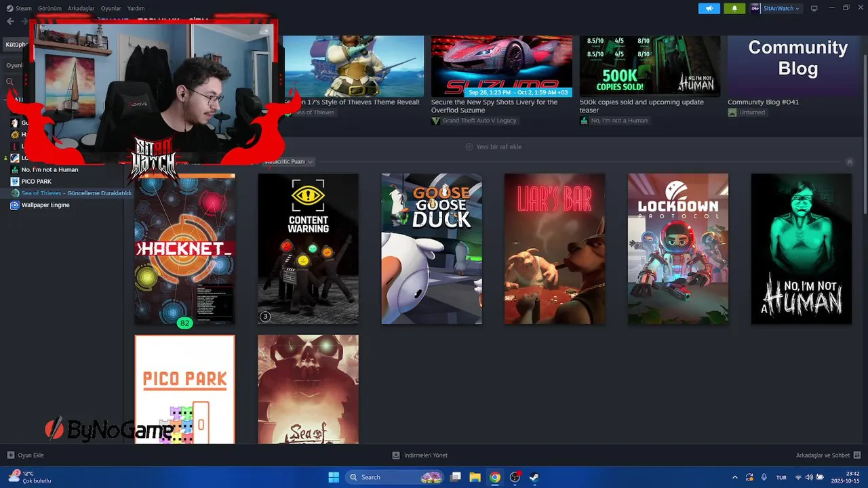Click Windows Start button
The image size is (868, 488).
tap(334, 477)
